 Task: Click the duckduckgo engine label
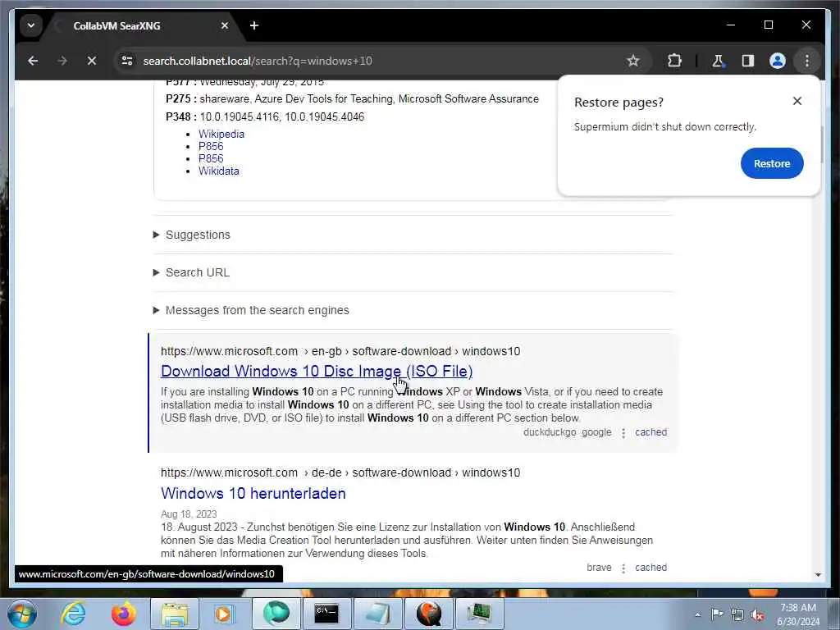point(550,432)
